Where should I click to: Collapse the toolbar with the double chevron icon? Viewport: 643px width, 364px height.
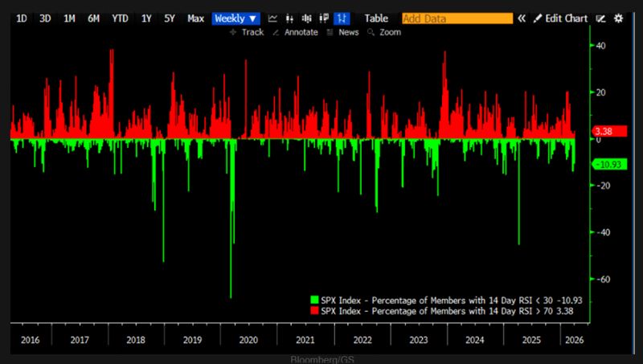click(x=522, y=18)
